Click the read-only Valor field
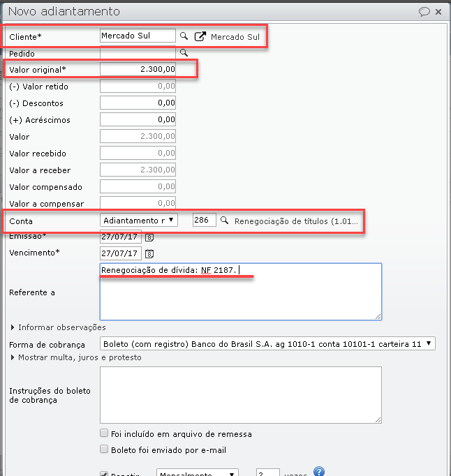451x476 pixels. (x=138, y=136)
